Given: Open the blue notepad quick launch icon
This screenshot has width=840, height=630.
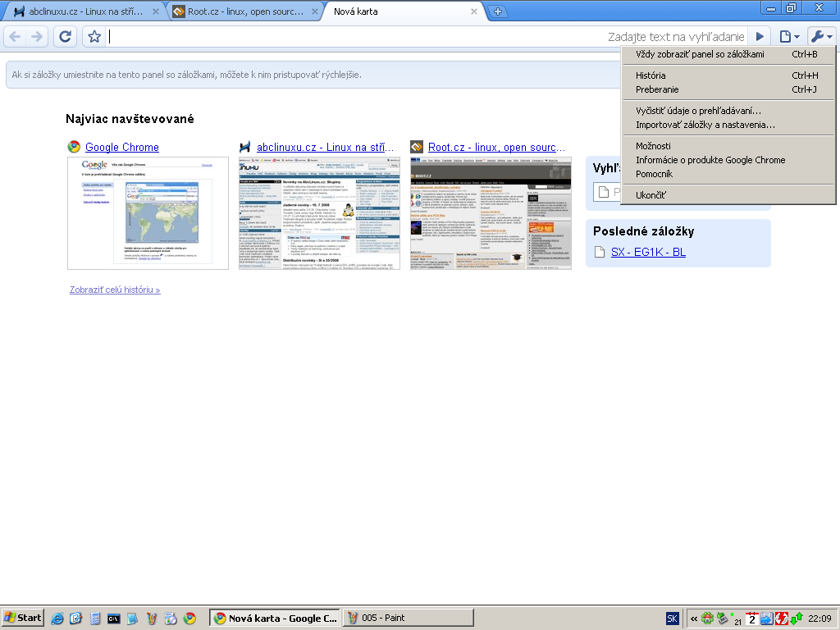Looking at the screenshot, I should 132,619.
